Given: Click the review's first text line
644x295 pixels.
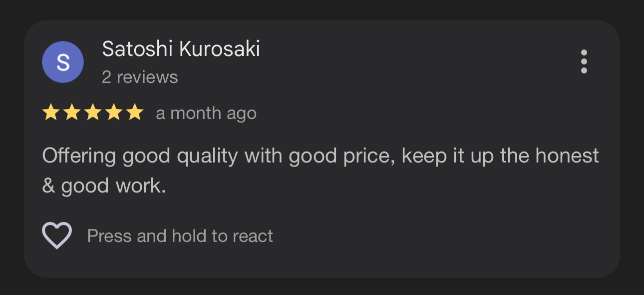Looking at the screenshot, I should (x=320, y=156).
